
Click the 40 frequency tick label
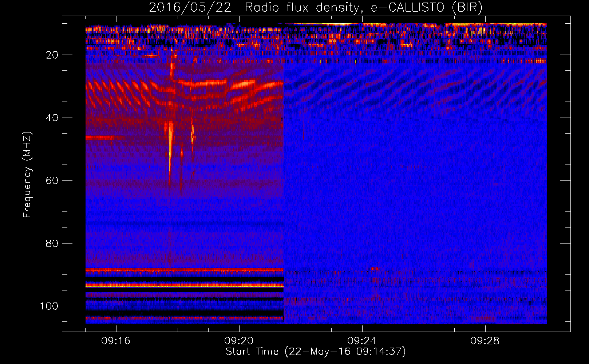[52, 118]
